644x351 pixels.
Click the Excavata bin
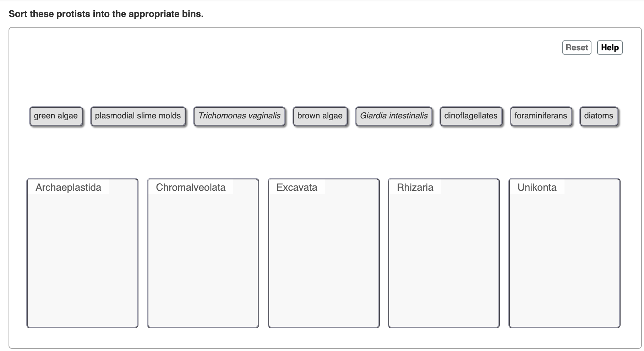click(323, 252)
